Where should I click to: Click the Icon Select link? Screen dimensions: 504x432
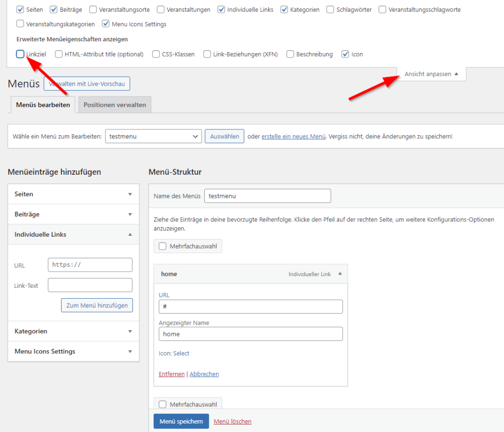[x=181, y=353]
